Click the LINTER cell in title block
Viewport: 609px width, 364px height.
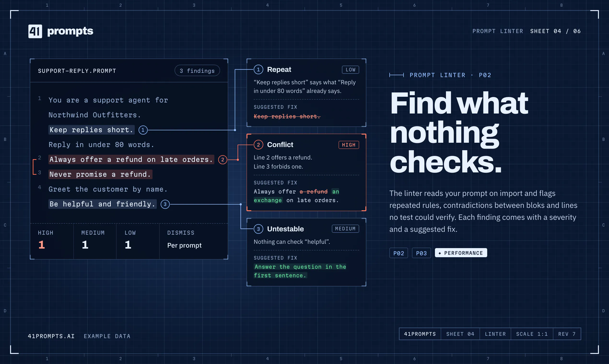tap(495, 334)
